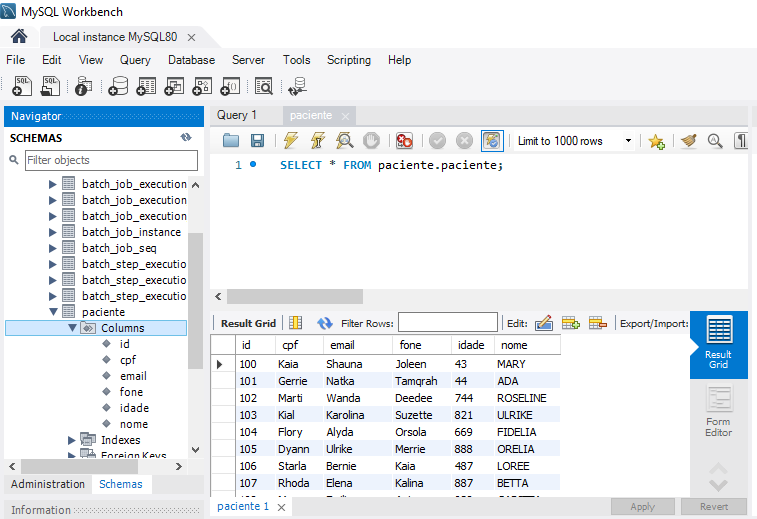Switch to the Administration tab
The width and height of the screenshot is (757, 519).
pos(48,484)
